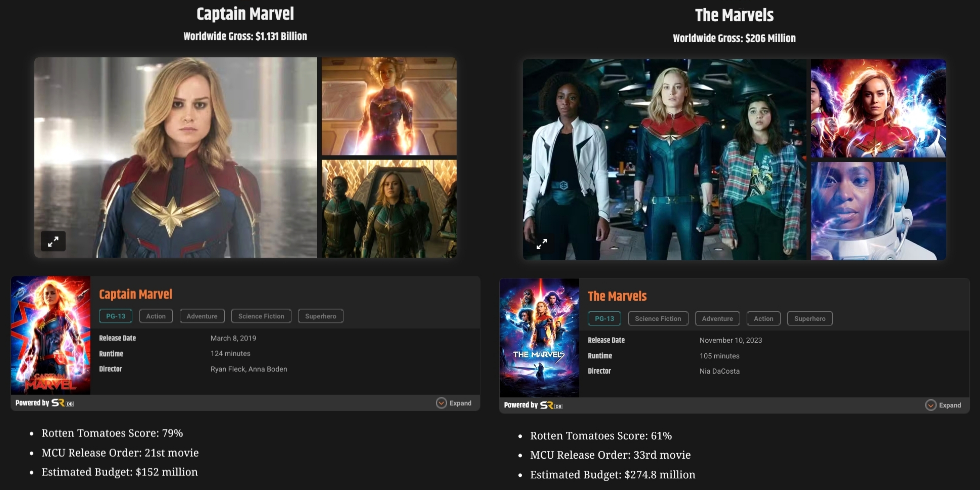980x490 pixels.
Task: Open The Marvels colorful poster art image
Action: 878,108
